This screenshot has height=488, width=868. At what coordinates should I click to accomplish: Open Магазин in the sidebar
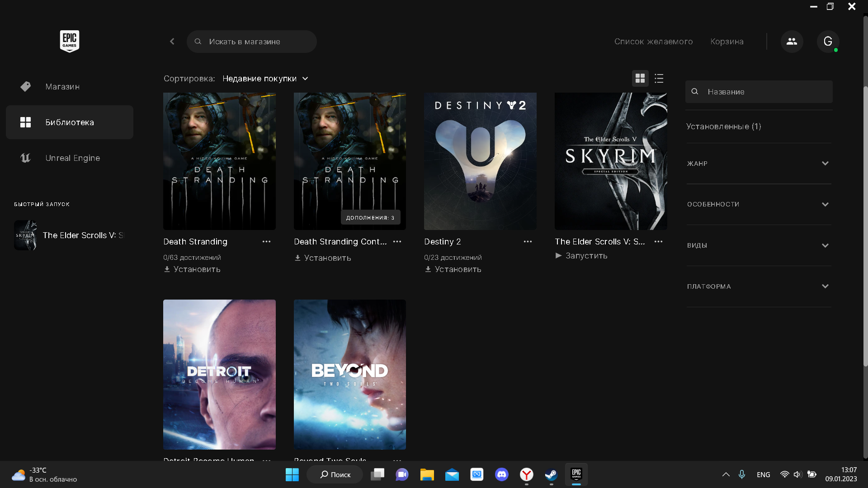click(x=70, y=86)
